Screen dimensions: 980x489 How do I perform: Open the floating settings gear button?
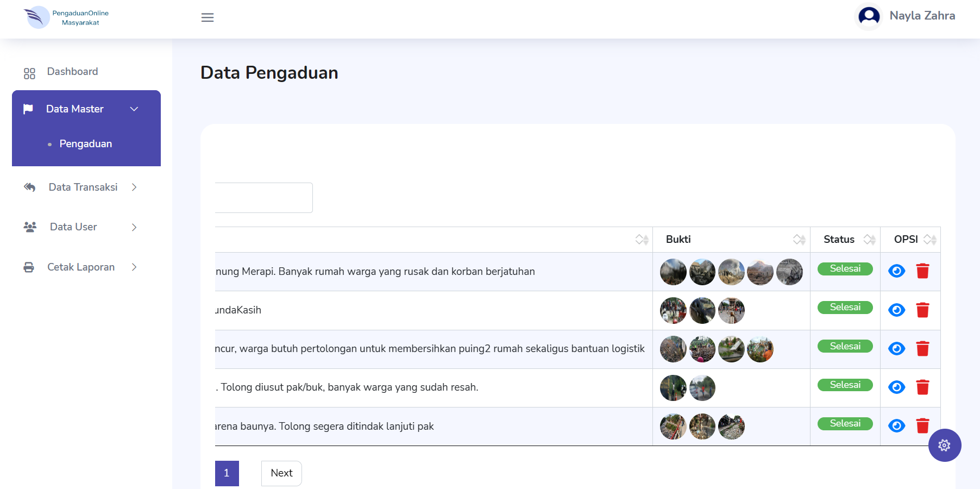pos(945,446)
